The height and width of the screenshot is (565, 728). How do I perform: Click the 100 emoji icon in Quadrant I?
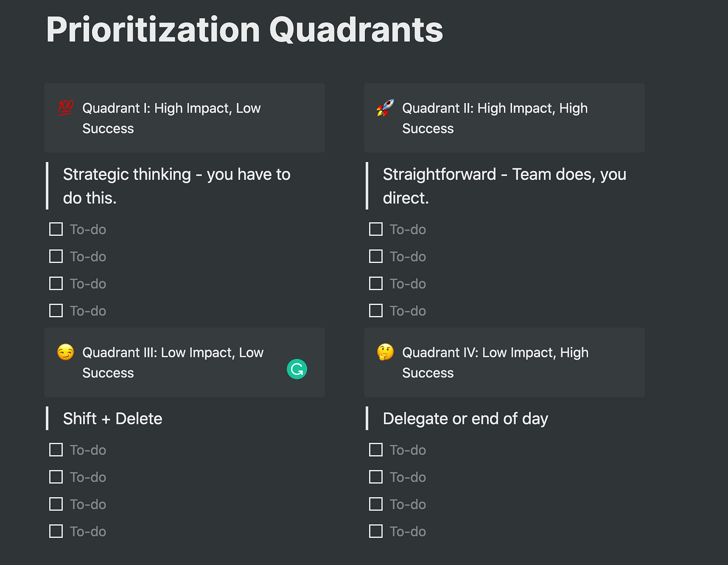click(x=65, y=107)
